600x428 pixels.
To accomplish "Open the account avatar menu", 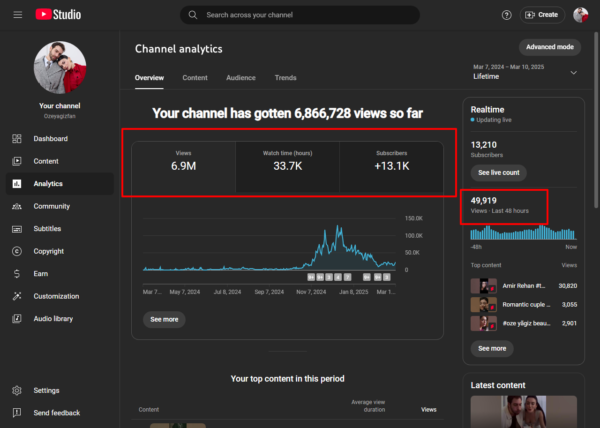I will coord(581,15).
